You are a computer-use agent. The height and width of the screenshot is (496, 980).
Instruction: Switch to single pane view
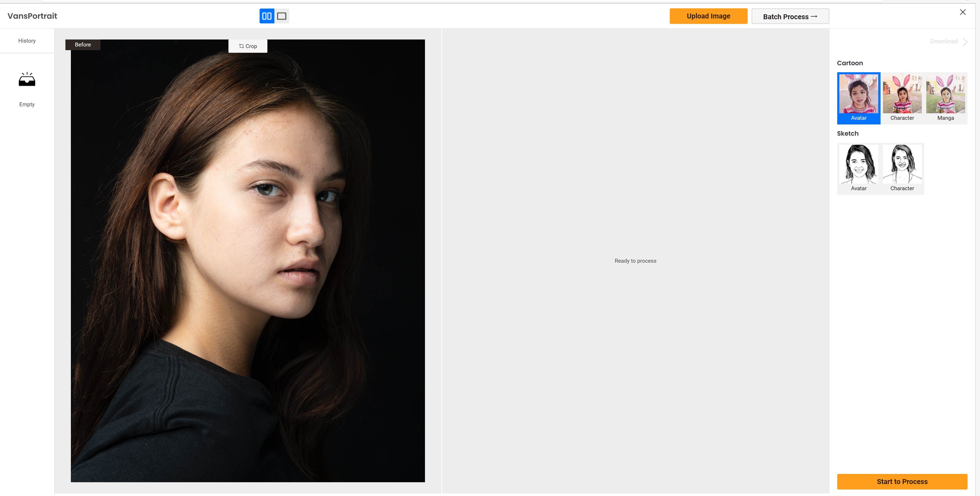tap(281, 16)
